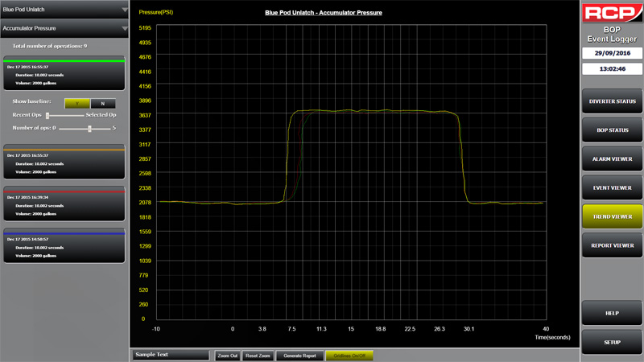
Task: Open the Blue Pod Unlatch dropdown
Action: 64,10
